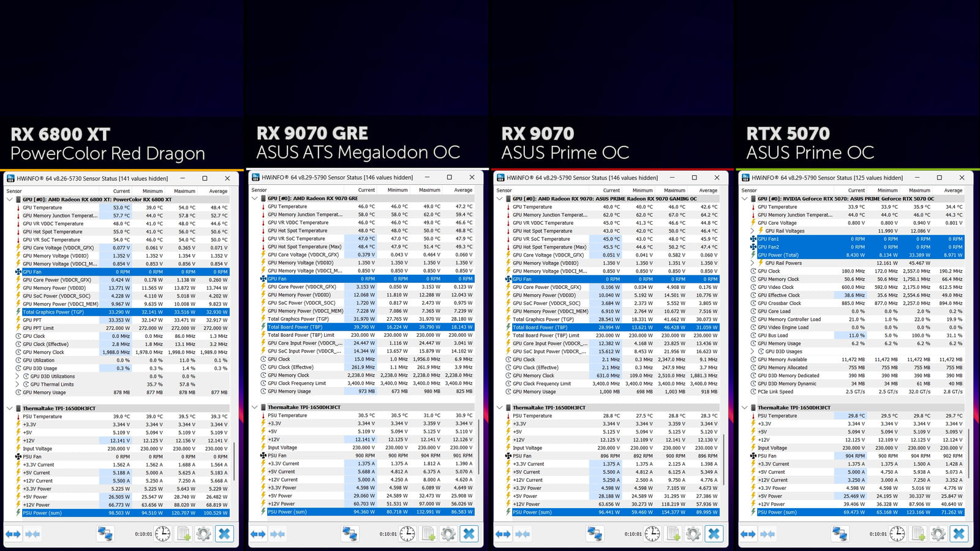
Task: Open remote network monitor in RX 9070 GRE window
Action: pyautogui.click(x=350, y=533)
